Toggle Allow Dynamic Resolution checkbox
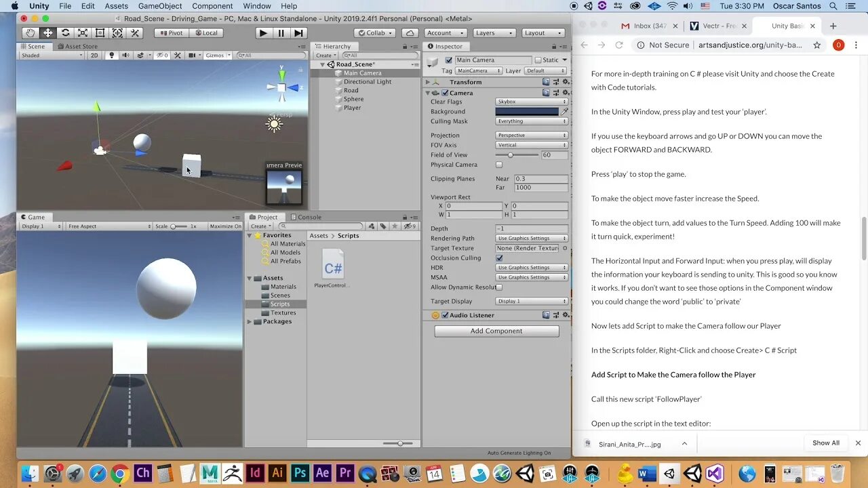Viewport: 868px width, 488px height. click(x=499, y=287)
